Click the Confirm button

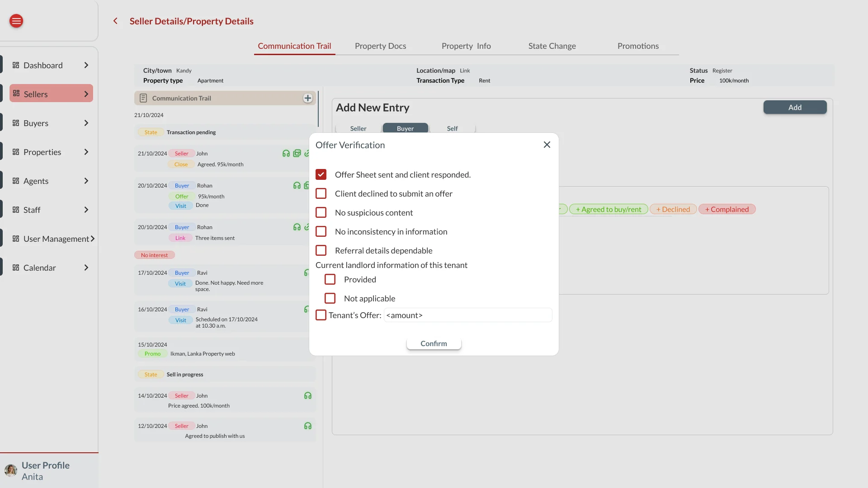(x=434, y=343)
